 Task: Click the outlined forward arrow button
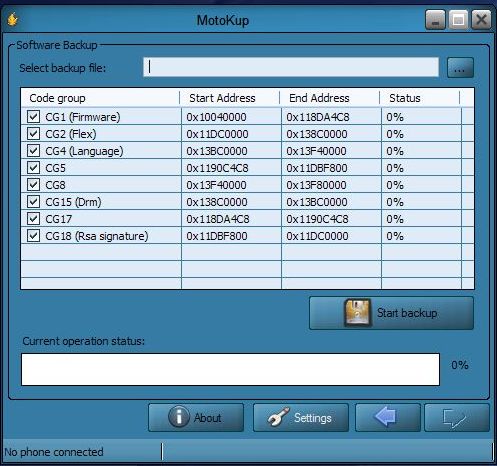(x=457, y=417)
